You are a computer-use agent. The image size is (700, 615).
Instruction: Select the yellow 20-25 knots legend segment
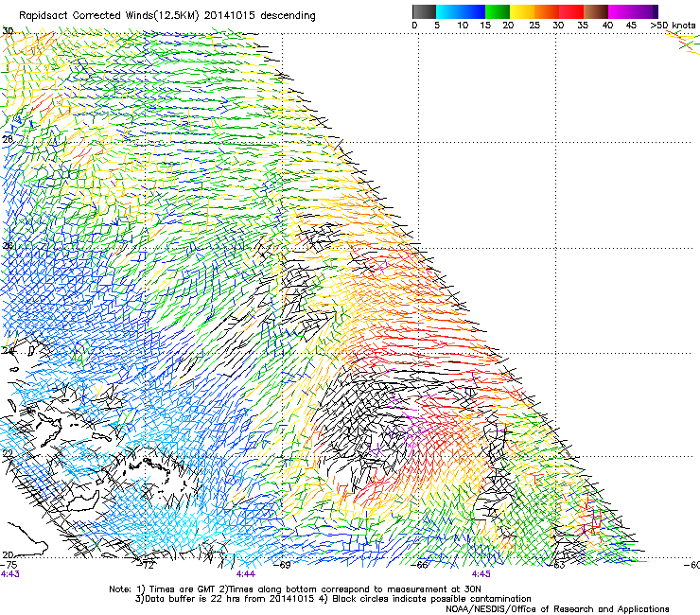coord(522,11)
